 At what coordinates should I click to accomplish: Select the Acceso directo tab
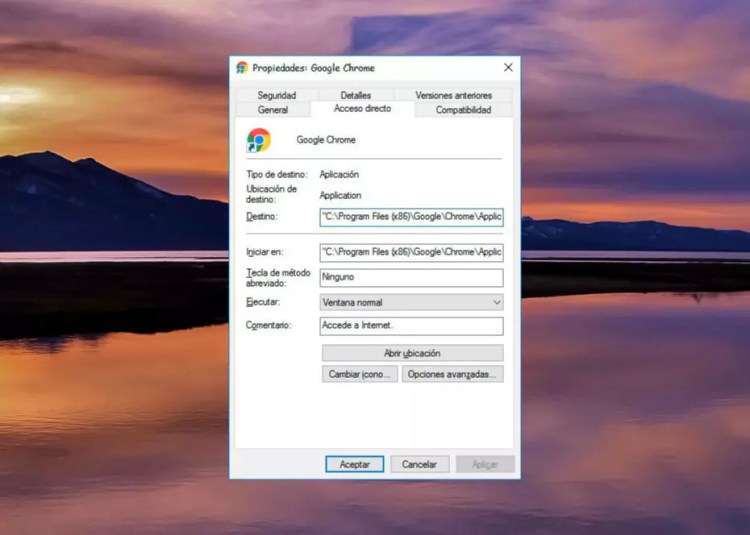coord(362,109)
